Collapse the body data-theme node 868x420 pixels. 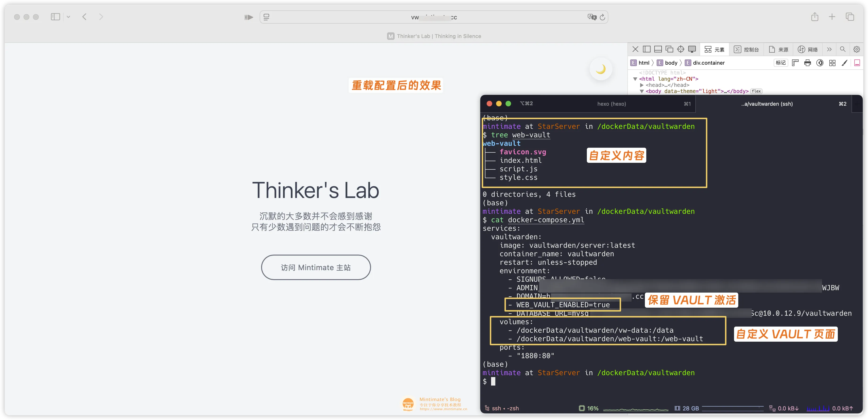(x=642, y=91)
